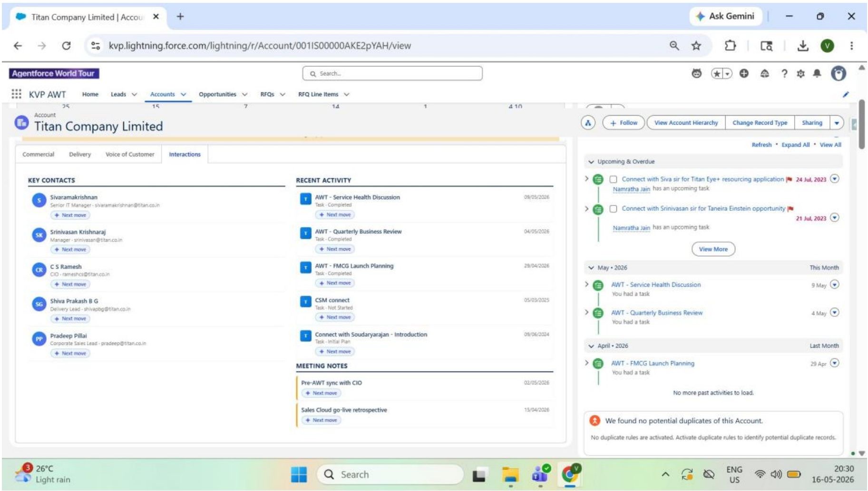Click the Salesforce global Search field
Viewport: 868px width, 491px height.
(x=392, y=74)
